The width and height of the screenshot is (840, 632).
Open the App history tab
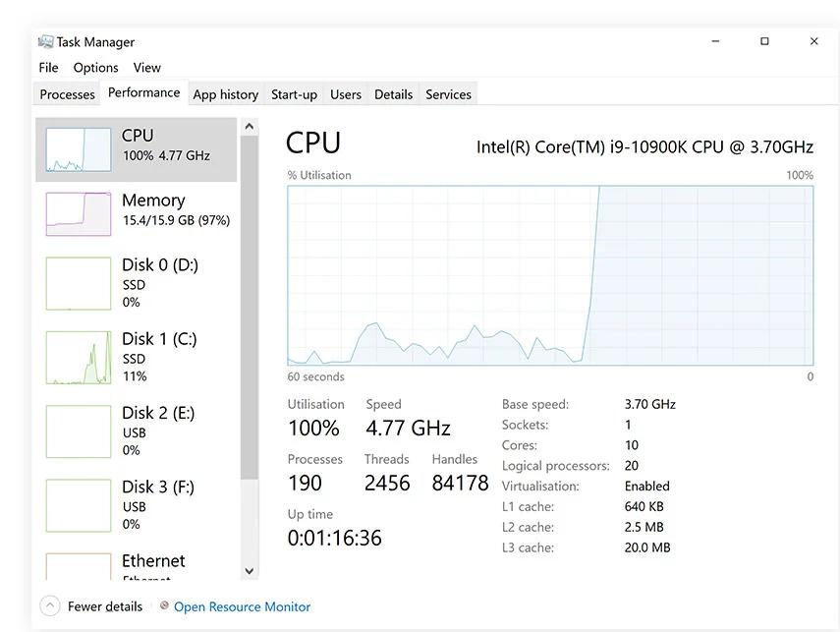[225, 93]
